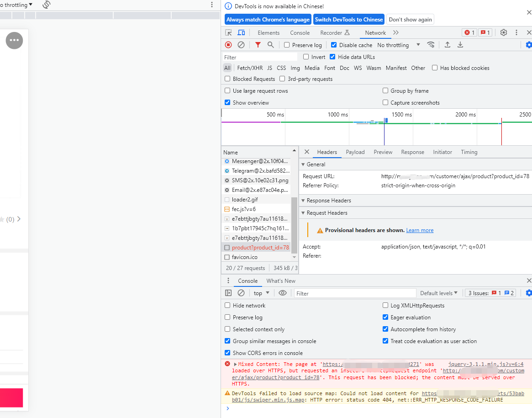
Task: Uncheck Disable cache
Action: tap(333, 45)
